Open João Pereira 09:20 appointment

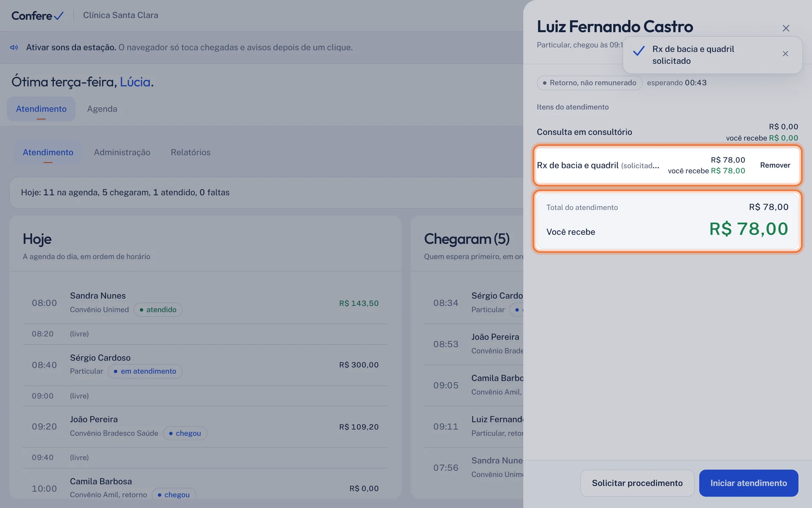point(205,427)
